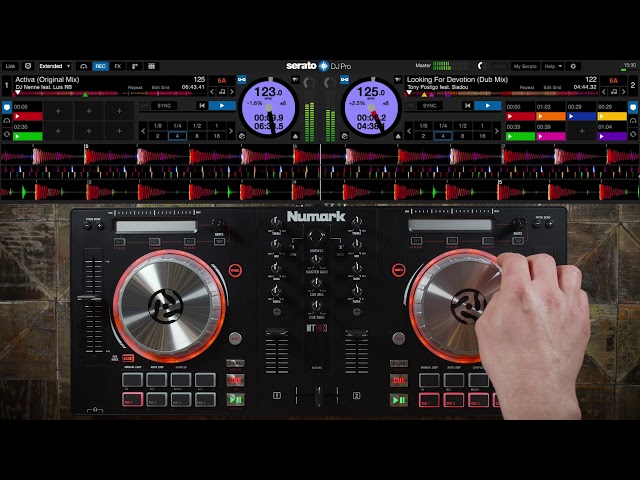Open the chat support icon beside Link

(28, 66)
